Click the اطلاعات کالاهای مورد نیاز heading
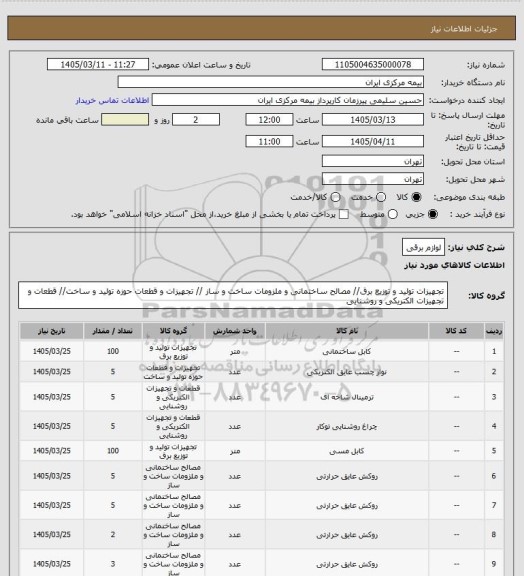Screen dimensions: 524x576 (454, 265)
